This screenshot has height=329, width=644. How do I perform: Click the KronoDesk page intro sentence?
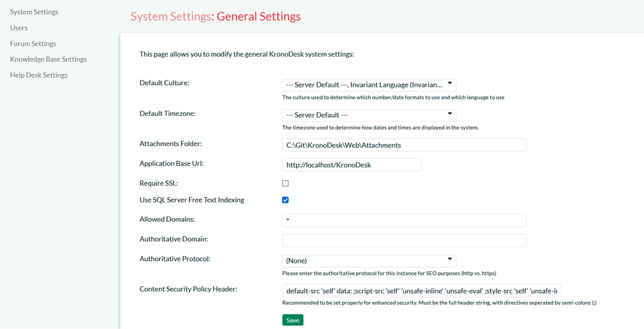pyautogui.click(x=247, y=54)
